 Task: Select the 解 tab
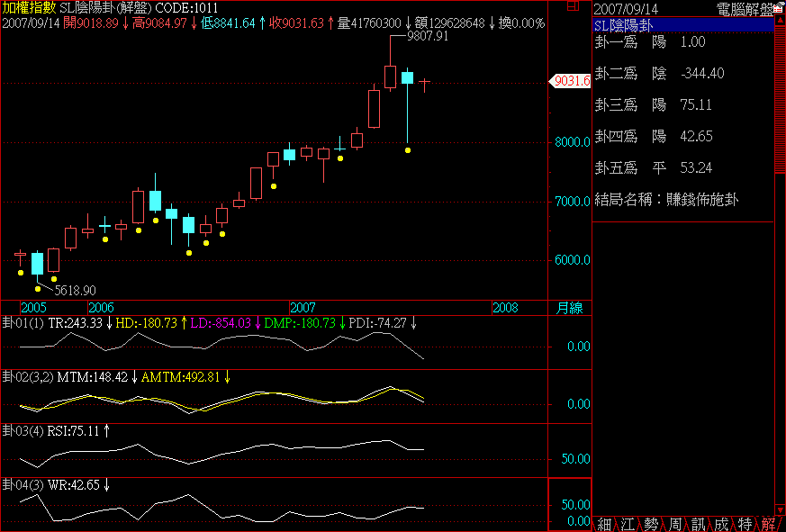click(x=767, y=524)
